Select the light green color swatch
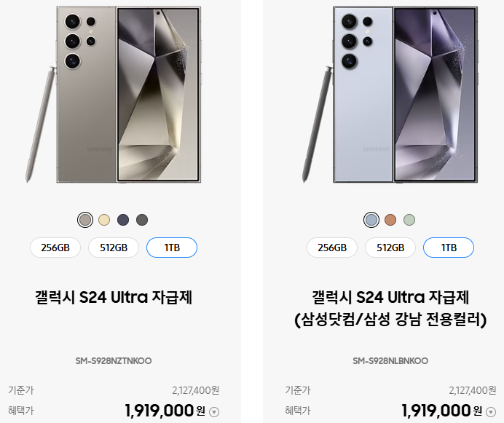Image resolution: width=504 pixels, height=423 pixels. (x=409, y=220)
